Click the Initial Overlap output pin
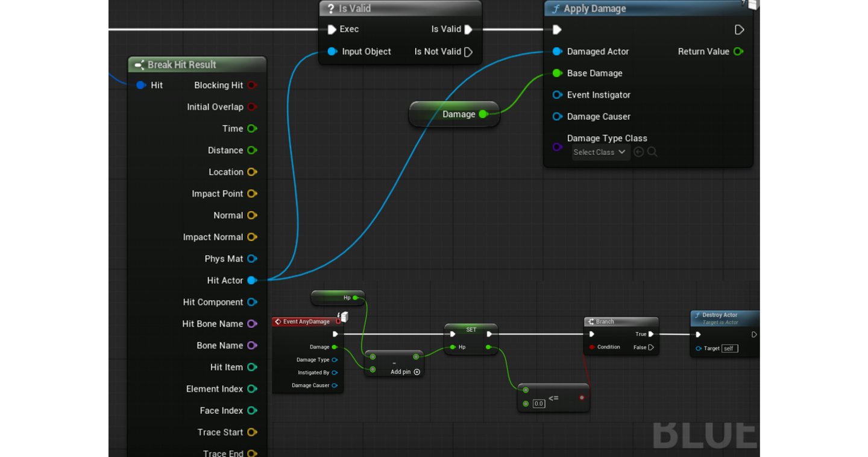This screenshot has height=457, width=868. [x=252, y=107]
